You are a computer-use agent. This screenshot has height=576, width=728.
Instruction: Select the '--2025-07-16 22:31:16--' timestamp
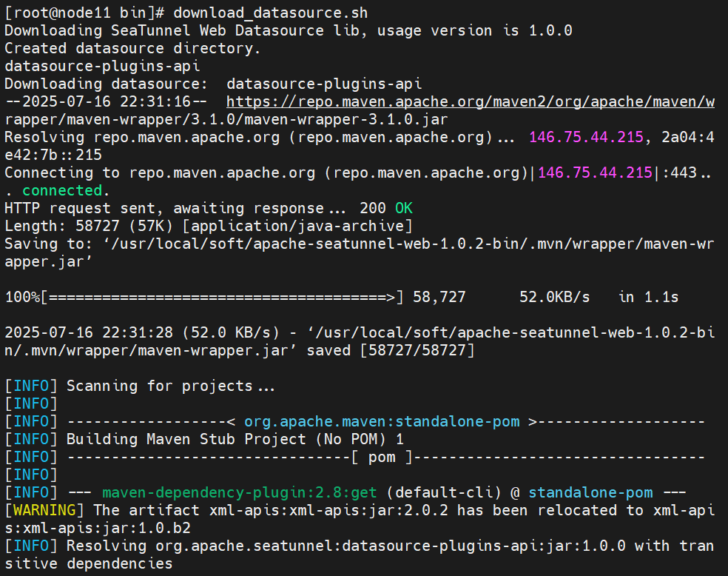[107, 101]
